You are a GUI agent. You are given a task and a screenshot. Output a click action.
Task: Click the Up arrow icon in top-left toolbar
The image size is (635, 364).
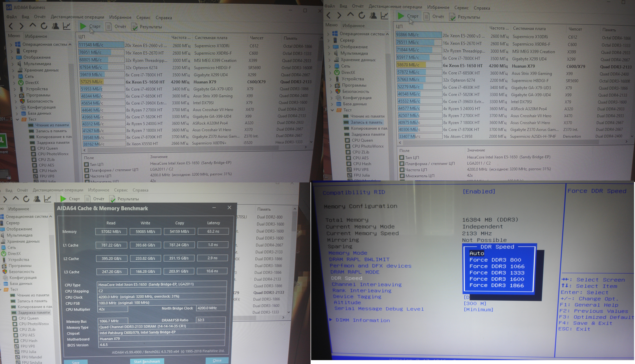click(32, 26)
